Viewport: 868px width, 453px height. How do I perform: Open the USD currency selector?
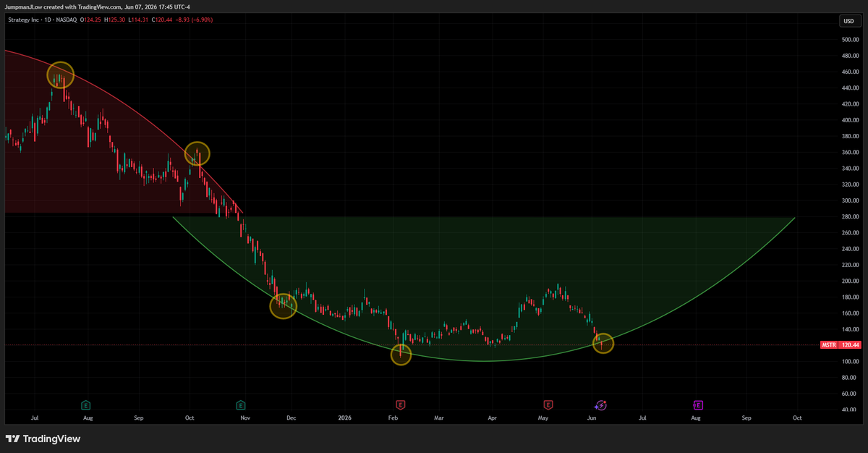[x=848, y=21]
